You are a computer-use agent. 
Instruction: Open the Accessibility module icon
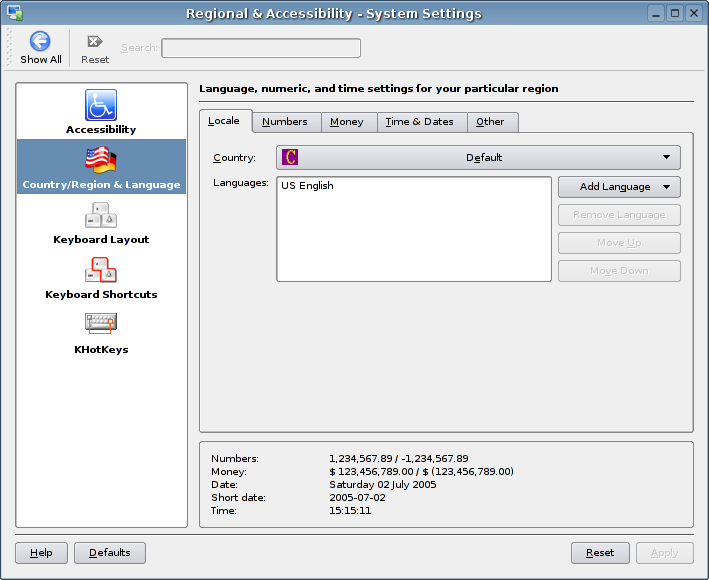pos(101,105)
